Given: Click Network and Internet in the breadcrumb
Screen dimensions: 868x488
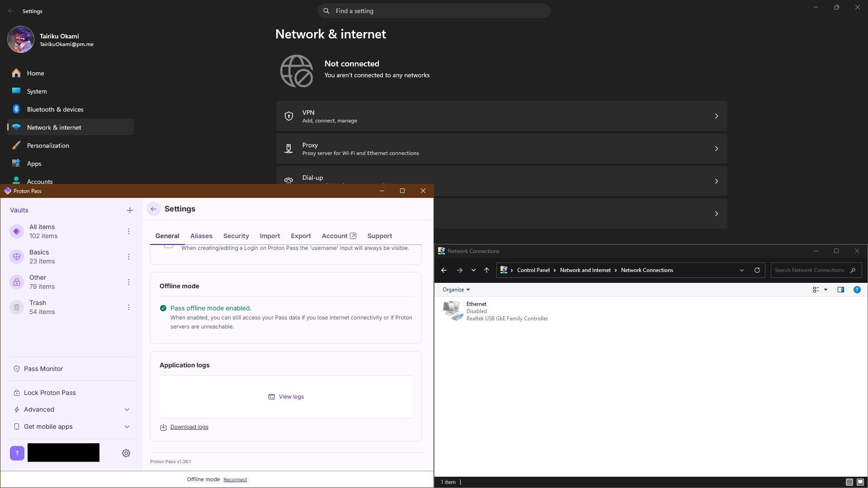Looking at the screenshot, I should [x=585, y=270].
